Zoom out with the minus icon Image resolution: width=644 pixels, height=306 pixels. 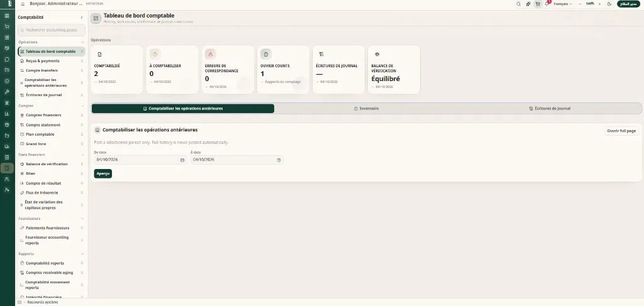point(580,4)
